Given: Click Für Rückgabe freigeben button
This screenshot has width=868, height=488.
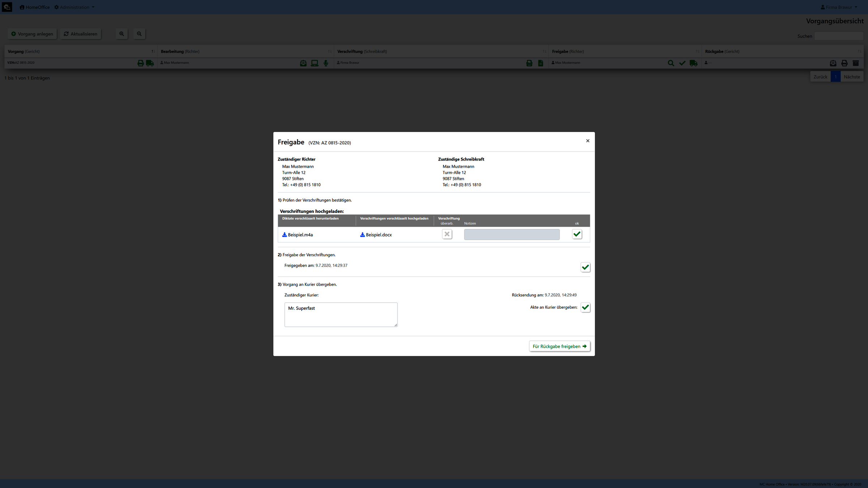Looking at the screenshot, I should (x=559, y=346).
